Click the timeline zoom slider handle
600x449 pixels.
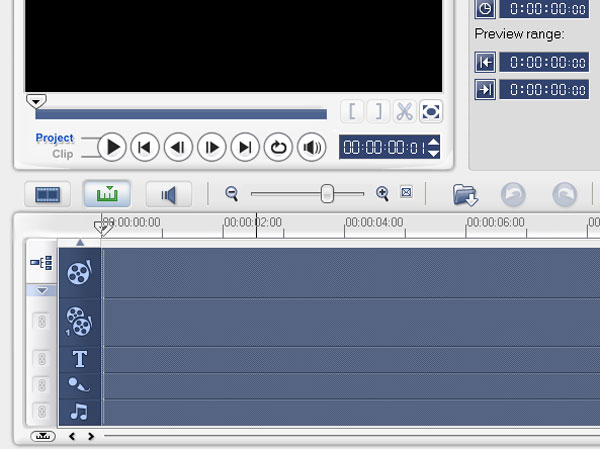327,194
